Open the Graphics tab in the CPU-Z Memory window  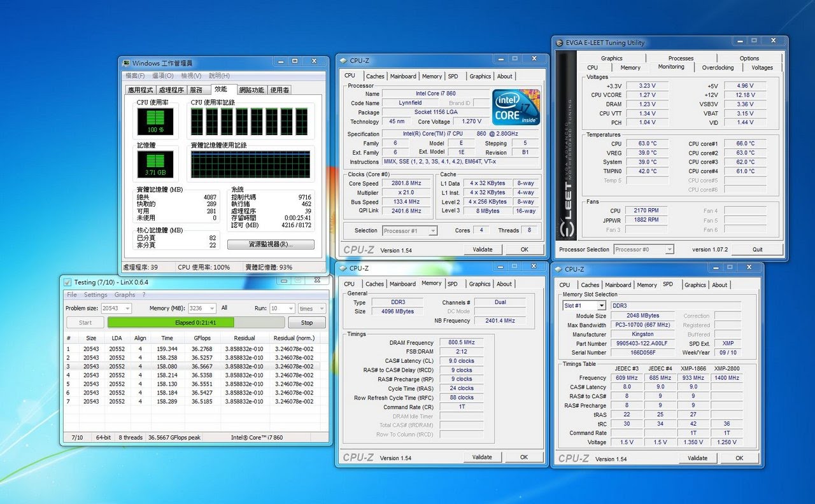[479, 284]
